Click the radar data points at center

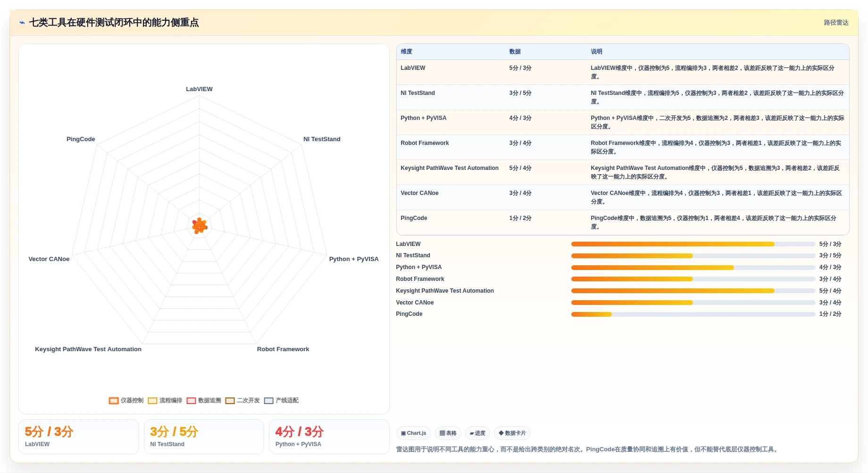click(200, 226)
